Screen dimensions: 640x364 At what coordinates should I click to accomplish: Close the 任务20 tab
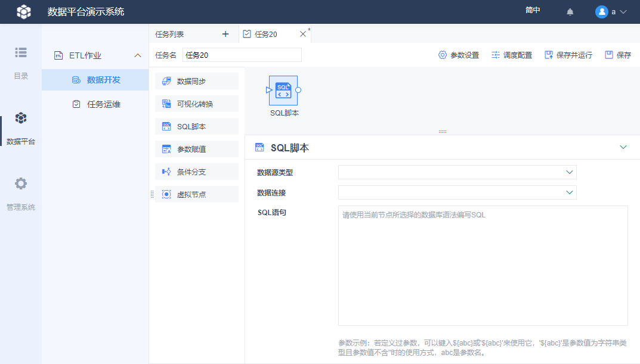pyautogui.click(x=302, y=34)
